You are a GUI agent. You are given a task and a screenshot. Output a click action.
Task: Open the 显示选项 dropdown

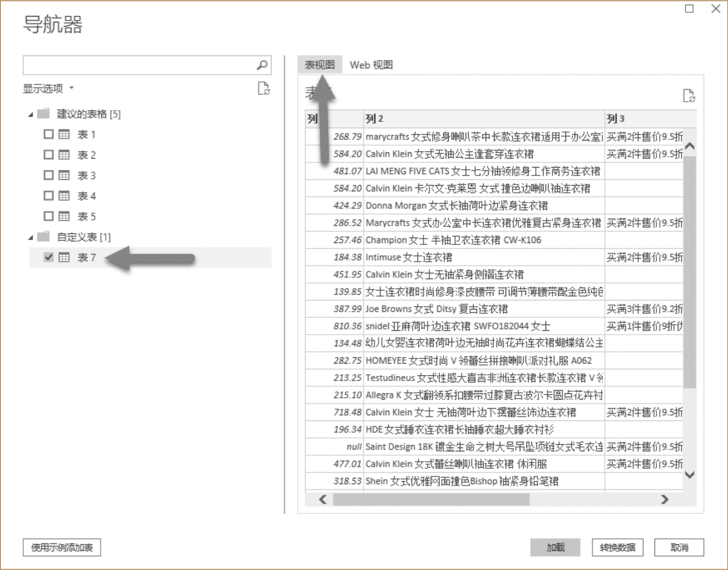tap(48, 88)
